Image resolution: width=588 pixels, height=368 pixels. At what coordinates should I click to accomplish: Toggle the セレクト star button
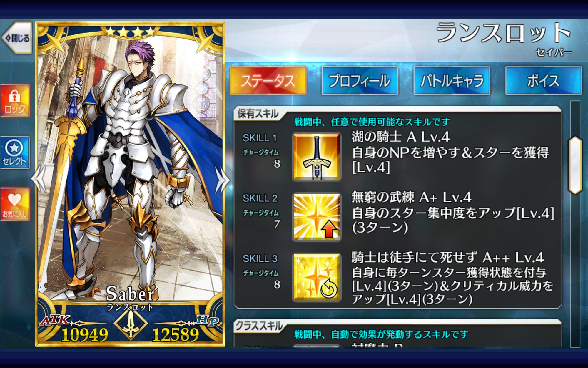[x=15, y=152]
